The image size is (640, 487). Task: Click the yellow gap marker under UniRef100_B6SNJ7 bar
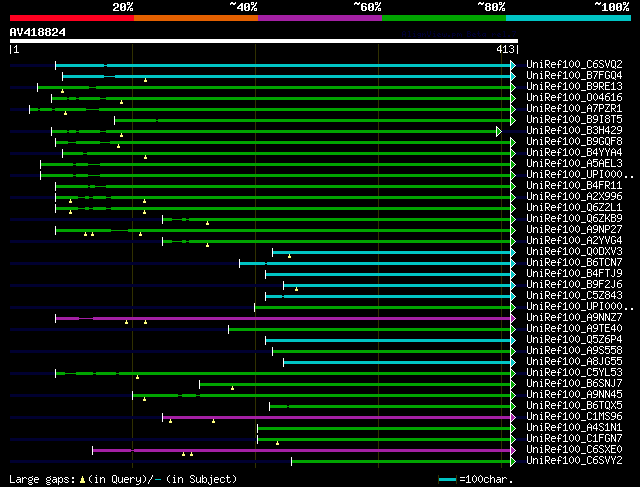tap(232, 388)
